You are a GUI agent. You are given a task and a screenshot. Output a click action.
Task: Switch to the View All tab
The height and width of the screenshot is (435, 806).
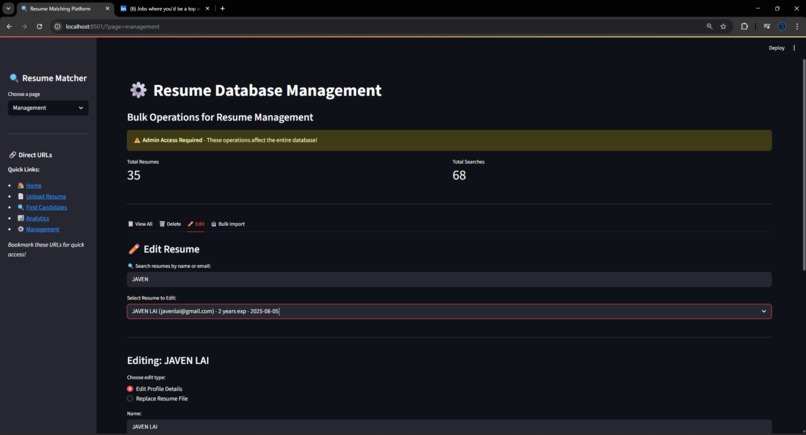[140, 224]
